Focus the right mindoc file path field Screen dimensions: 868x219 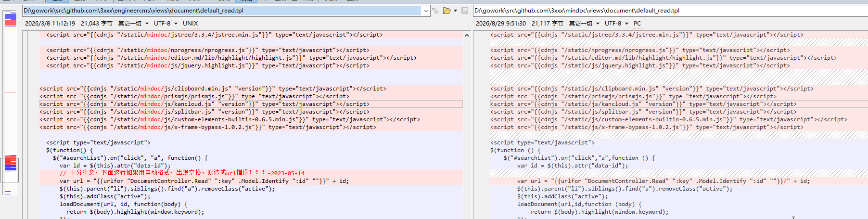[670, 11]
